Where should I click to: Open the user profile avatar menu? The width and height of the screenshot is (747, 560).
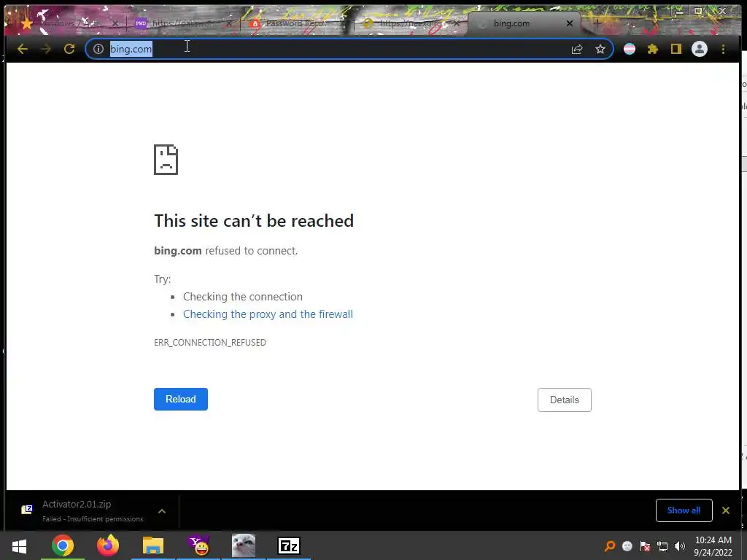point(700,49)
